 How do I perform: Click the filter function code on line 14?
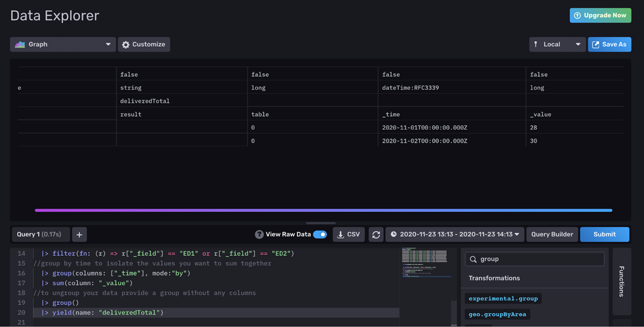(x=168, y=254)
